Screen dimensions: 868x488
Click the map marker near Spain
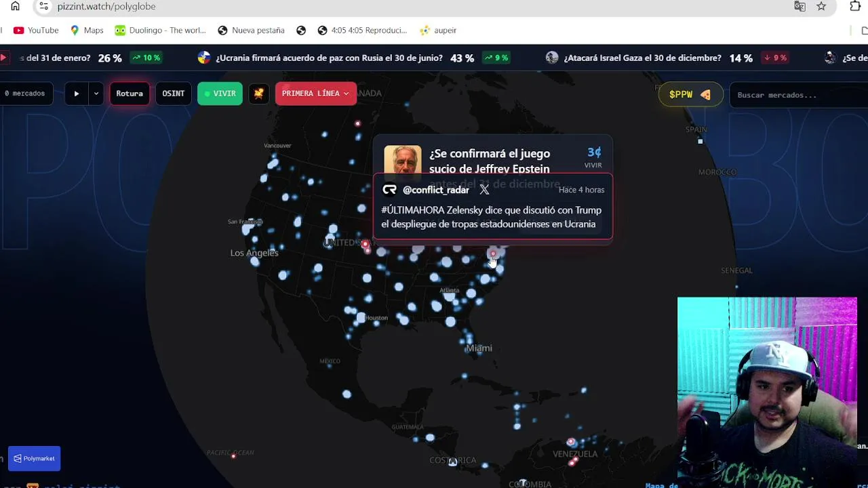pos(700,141)
